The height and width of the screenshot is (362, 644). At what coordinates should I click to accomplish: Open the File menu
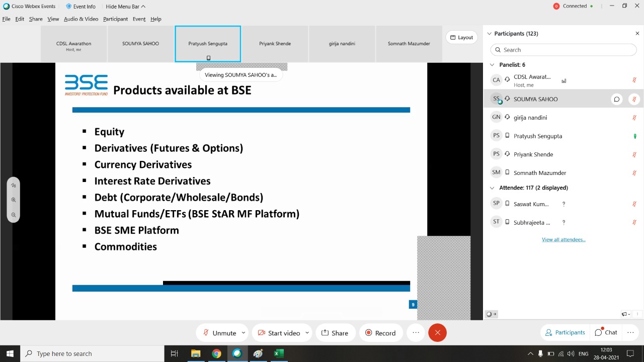(7, 19)
